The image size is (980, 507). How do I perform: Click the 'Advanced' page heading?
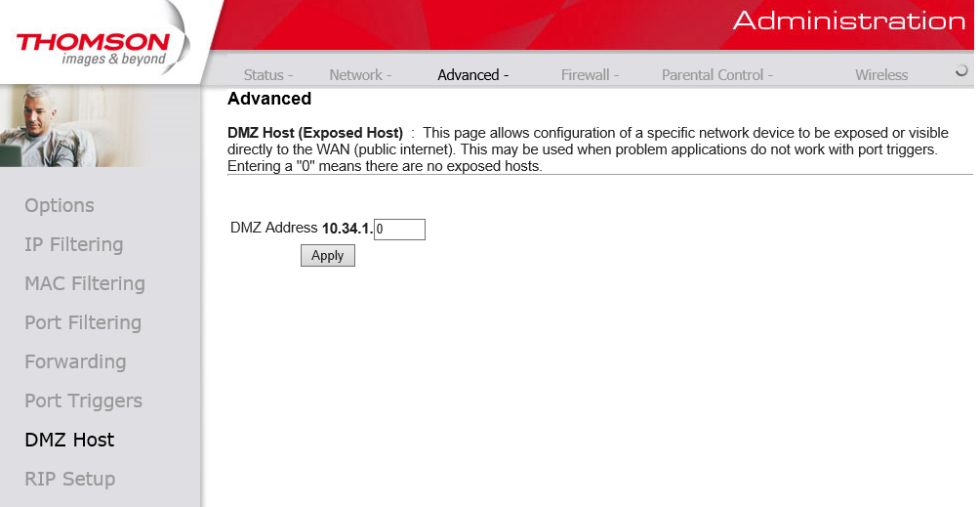point(269,99)
